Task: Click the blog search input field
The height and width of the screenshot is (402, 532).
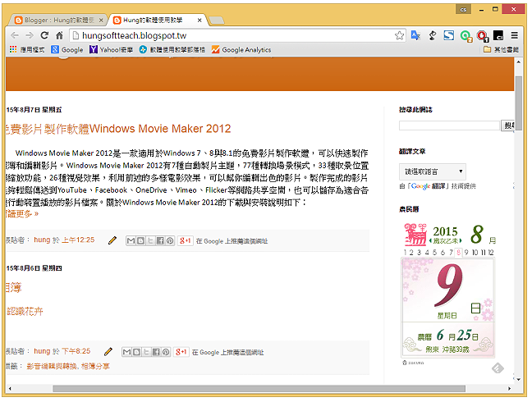Action: (449, 126)
